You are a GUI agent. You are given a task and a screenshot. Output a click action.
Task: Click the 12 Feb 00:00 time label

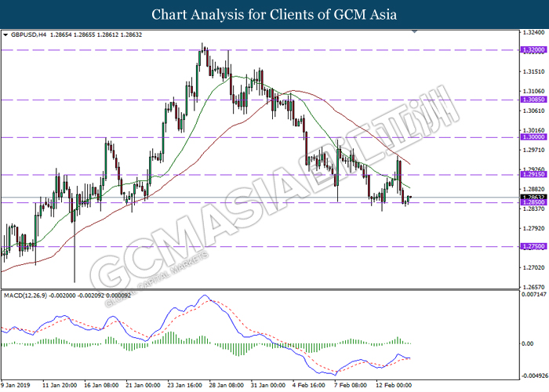click(394, 386)
